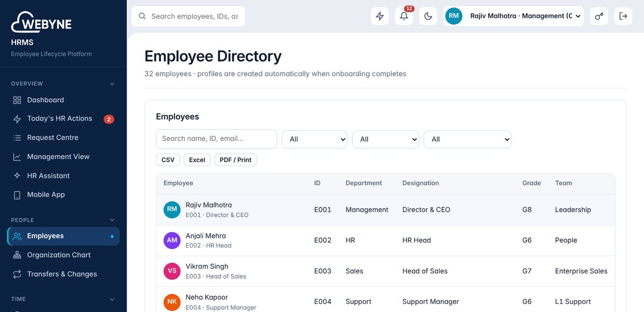
Task: Open Rajiv Malhotra's employee name
Action: (209, 205)
